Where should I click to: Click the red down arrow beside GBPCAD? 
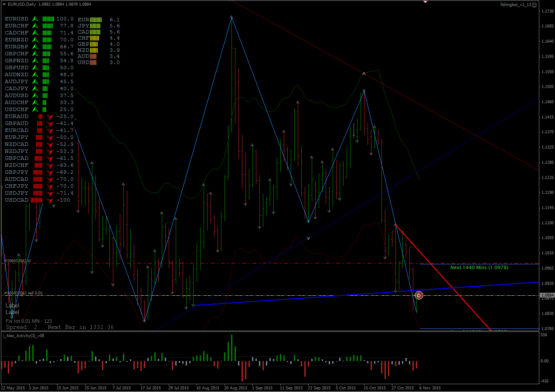(50, 159)
